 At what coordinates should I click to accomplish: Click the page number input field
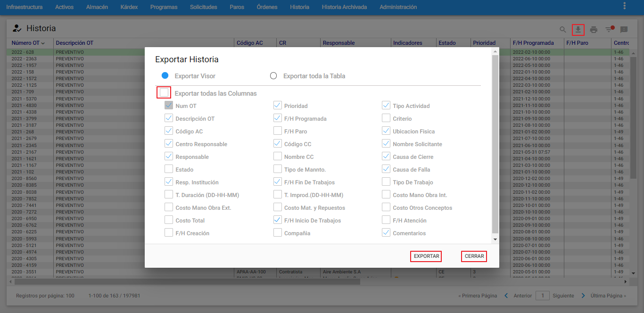pos(543,296)
